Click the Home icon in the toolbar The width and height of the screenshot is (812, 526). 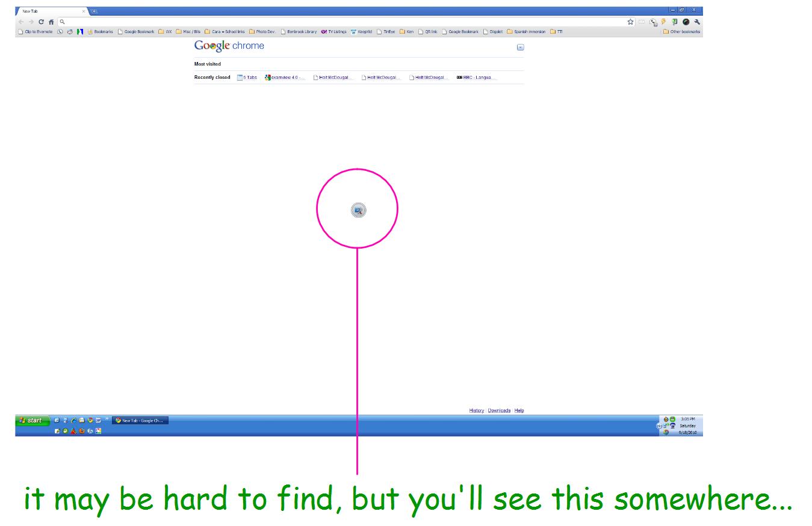click(x=52, y=22)
